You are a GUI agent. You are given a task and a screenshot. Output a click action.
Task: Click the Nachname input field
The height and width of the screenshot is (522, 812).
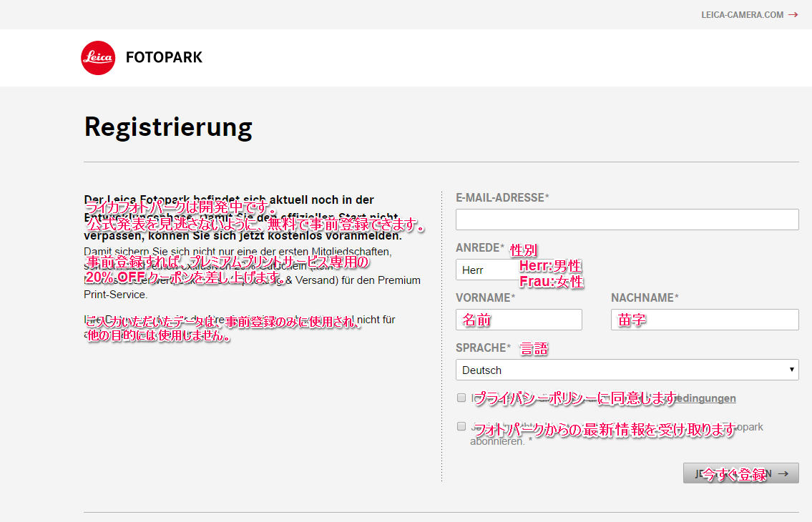click(705, 320)
